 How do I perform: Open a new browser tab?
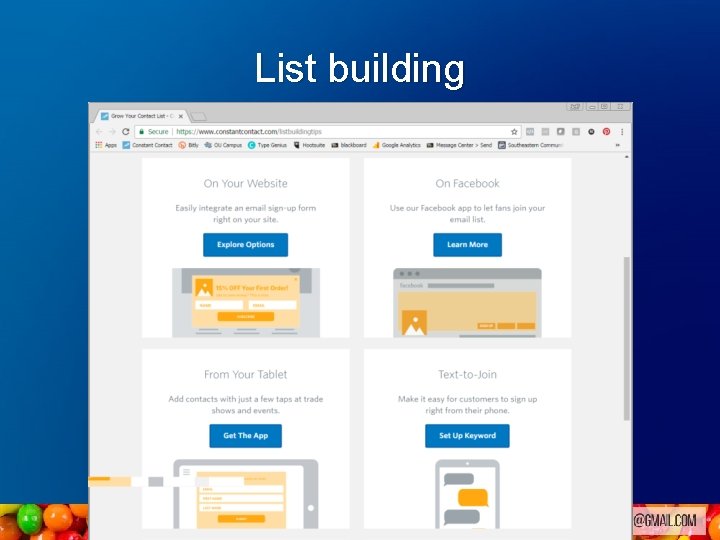[198, 116]
